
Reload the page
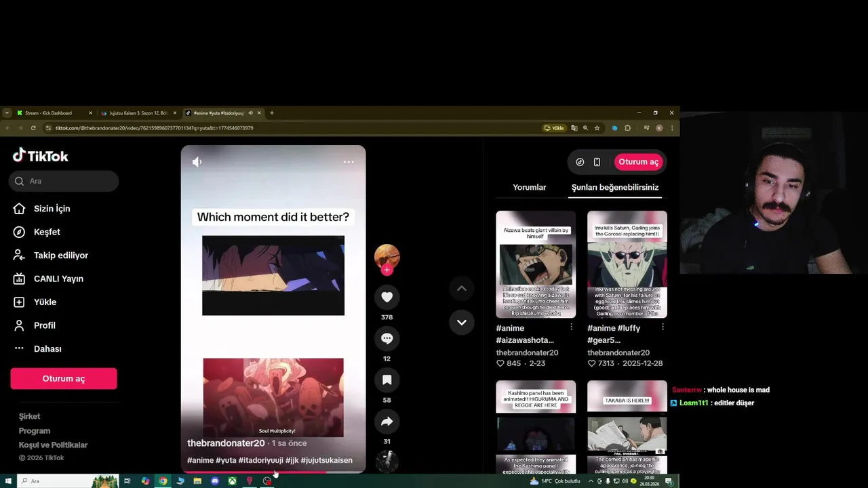pyautogui.click(x=33, y=128)
